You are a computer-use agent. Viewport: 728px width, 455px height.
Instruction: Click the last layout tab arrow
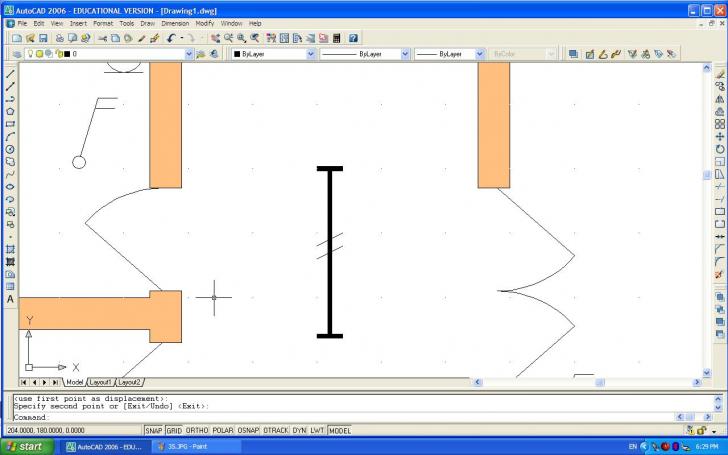pyautogui.click(x=55, y=382)
